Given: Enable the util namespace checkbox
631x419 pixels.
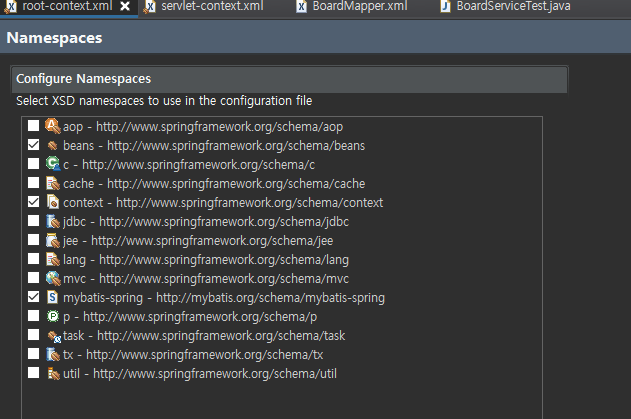Looking at the screenshot, I should pos(33,373).
